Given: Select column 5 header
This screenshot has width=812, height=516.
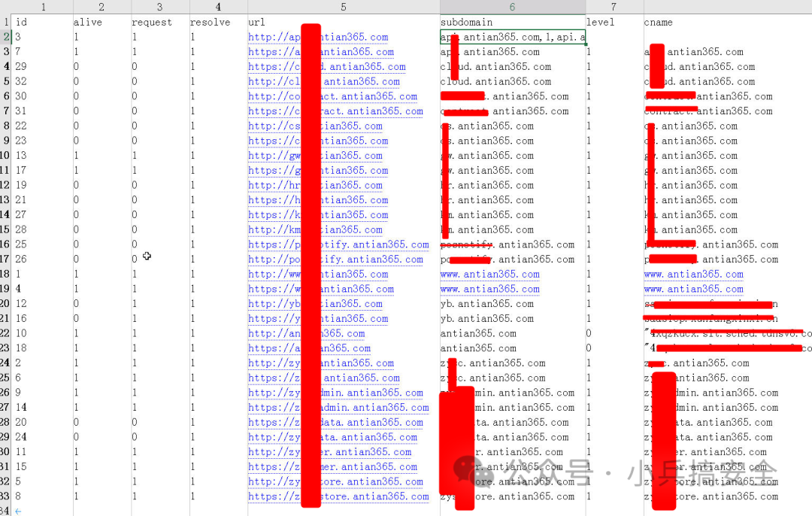Looking at the screenshot, I should [x=343, y=7].
